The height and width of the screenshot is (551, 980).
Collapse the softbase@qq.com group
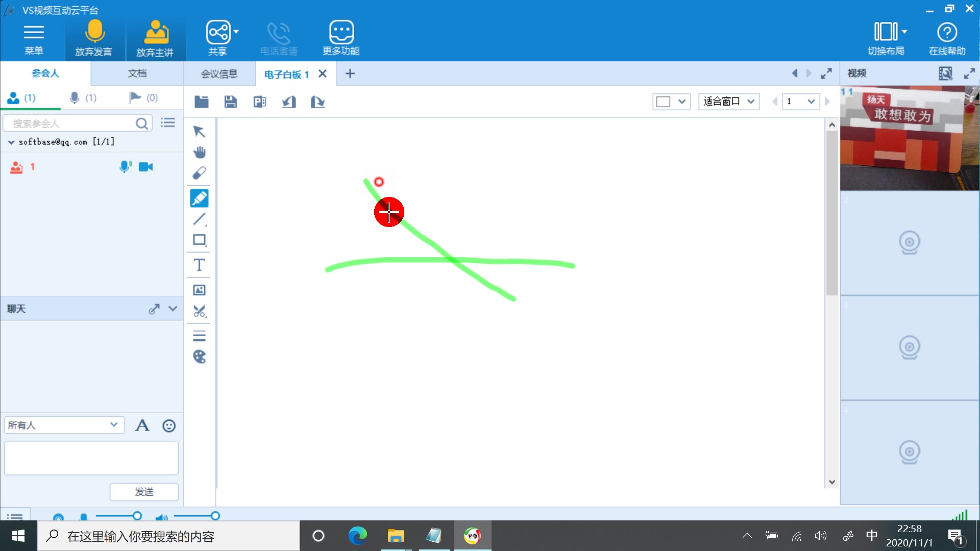point(11,142)
